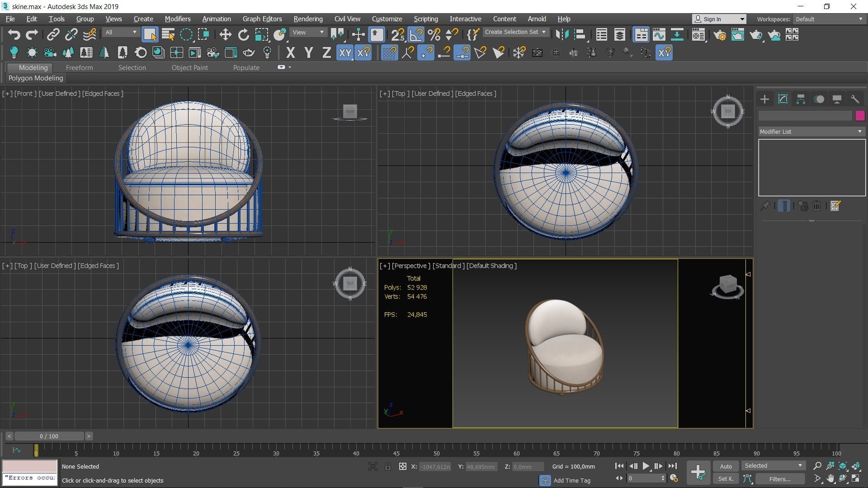
Task: Choose the Select and Rotate tool
Action: [243, 35]
